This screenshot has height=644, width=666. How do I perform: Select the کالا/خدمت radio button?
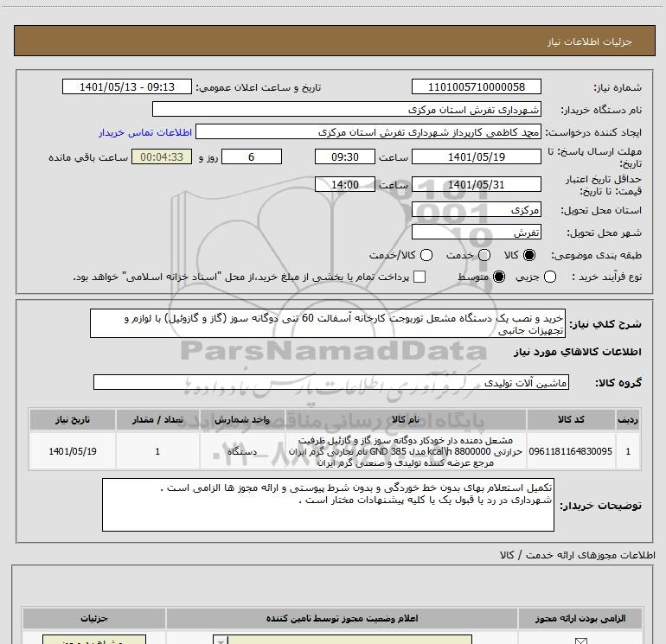[426, 255]
